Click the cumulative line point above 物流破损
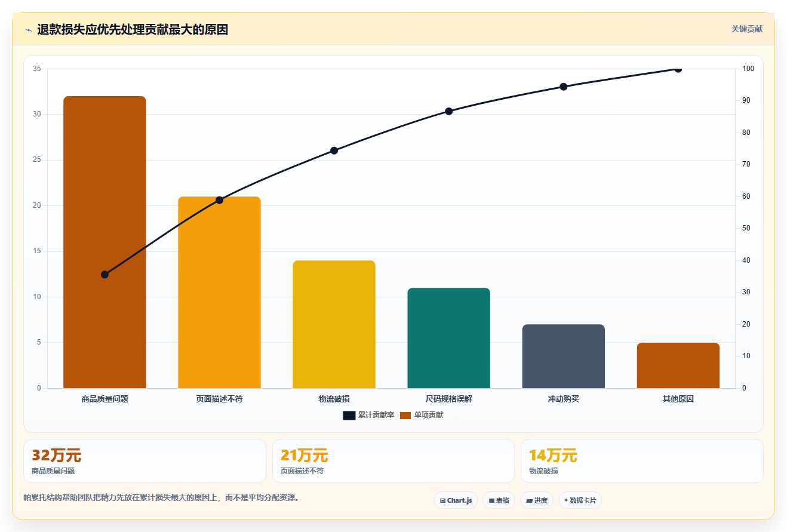Viewport: 787px width, 532px height. [334, 150]
